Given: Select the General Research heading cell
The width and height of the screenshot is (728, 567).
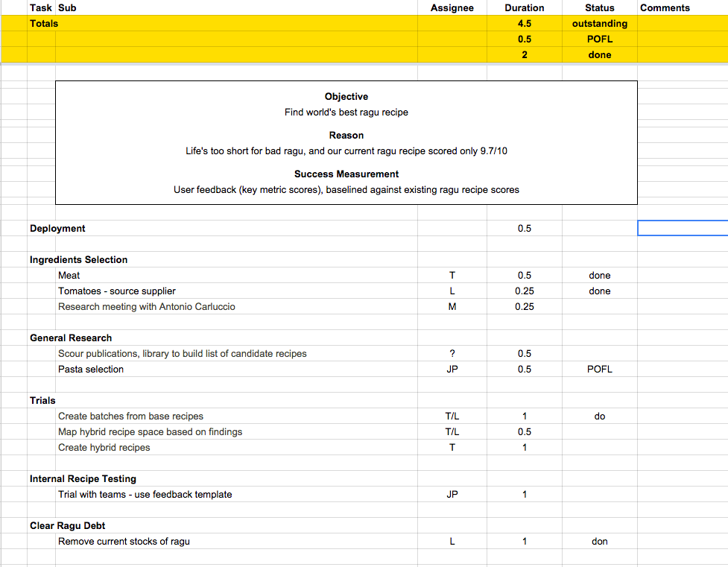Looking at the screenshot, I should tap(71, 338).
